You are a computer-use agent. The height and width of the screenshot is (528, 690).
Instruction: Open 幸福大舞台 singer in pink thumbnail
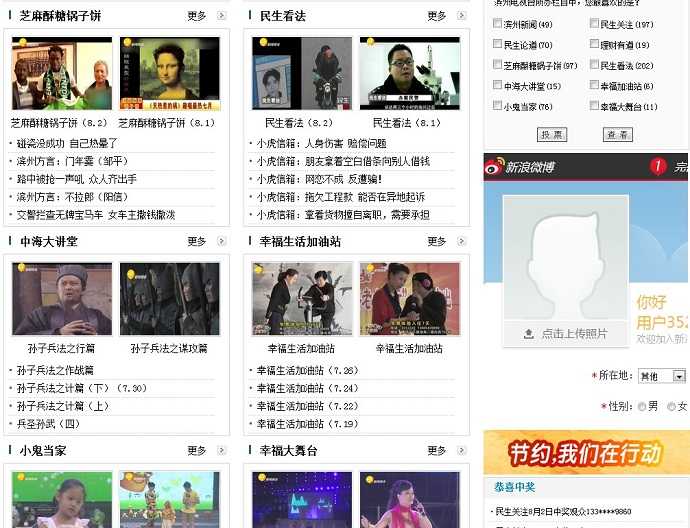[x=410, y=500]
